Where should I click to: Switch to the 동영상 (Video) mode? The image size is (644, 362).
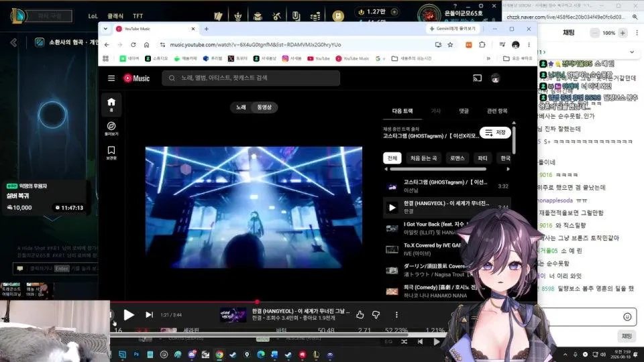click(x=264, y=107)
